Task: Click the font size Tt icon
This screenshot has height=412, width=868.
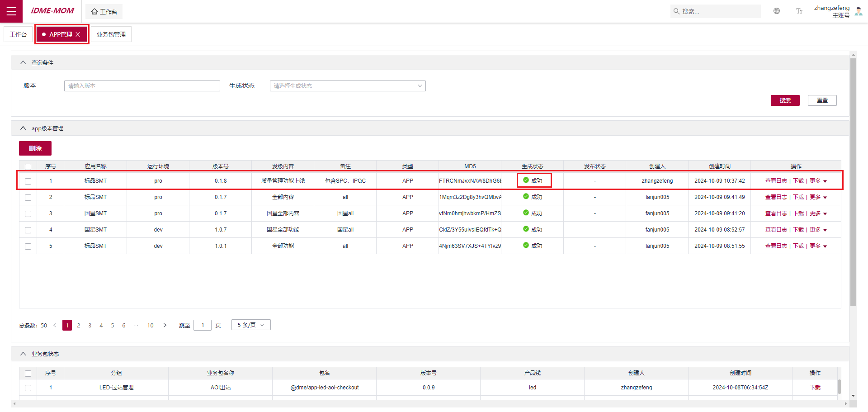Action: (799, 11)
